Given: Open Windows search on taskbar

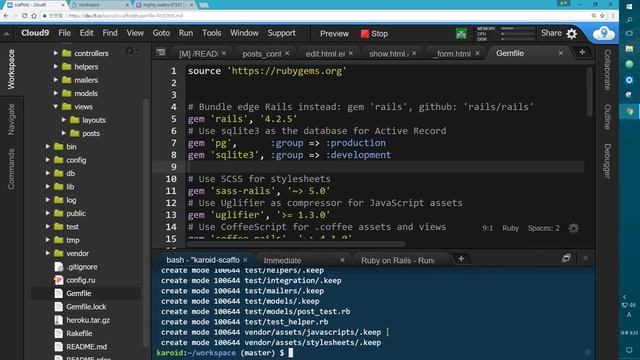Looking at the screenshot, I should [629, 20].
